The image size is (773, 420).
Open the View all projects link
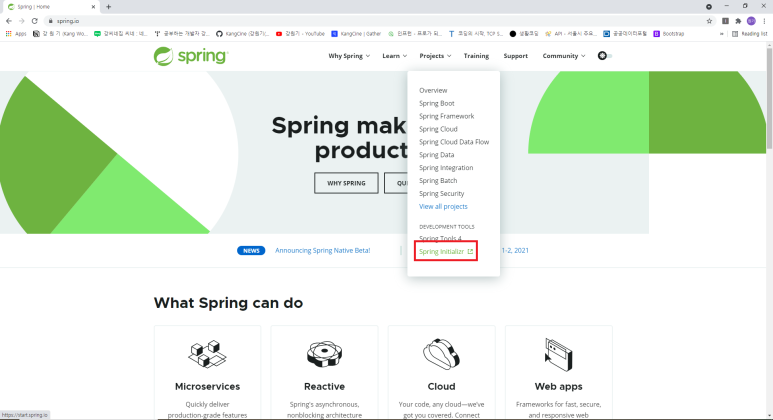pyautogui.click(x=443, y=206)
